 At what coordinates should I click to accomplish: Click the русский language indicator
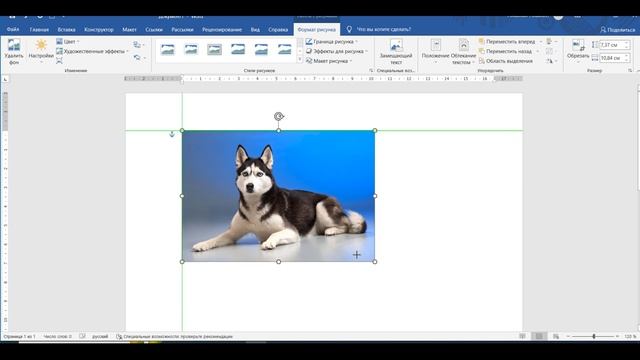tap(100, 337)
